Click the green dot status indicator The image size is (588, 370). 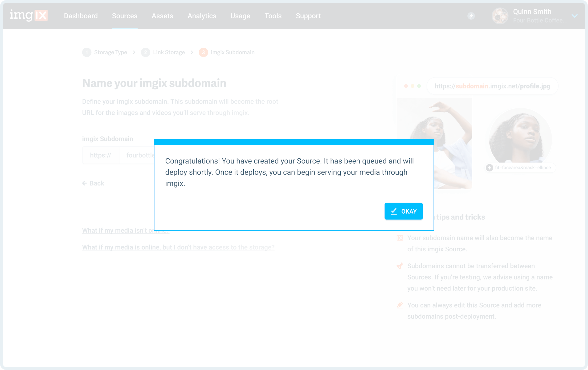tap(419, 86)
